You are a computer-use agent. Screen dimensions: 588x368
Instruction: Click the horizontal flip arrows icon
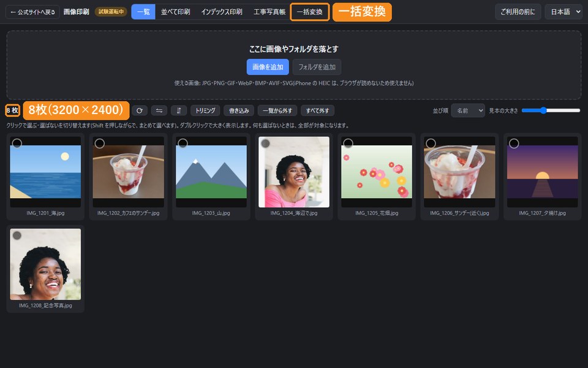159,110
